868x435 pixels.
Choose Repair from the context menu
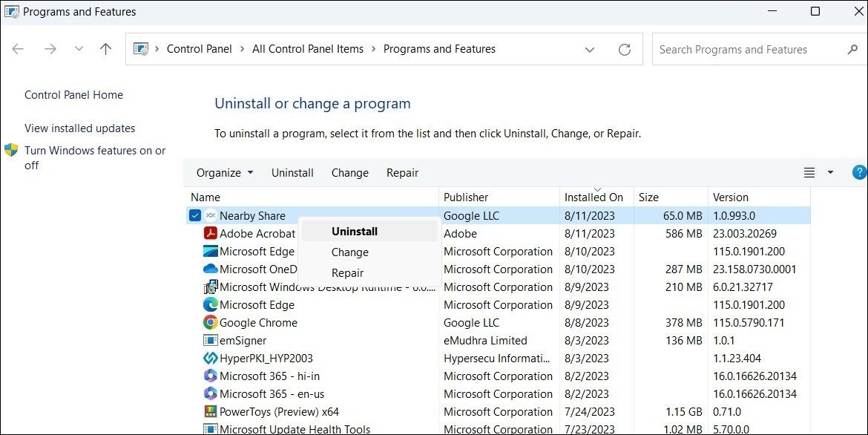pos(348,272)
